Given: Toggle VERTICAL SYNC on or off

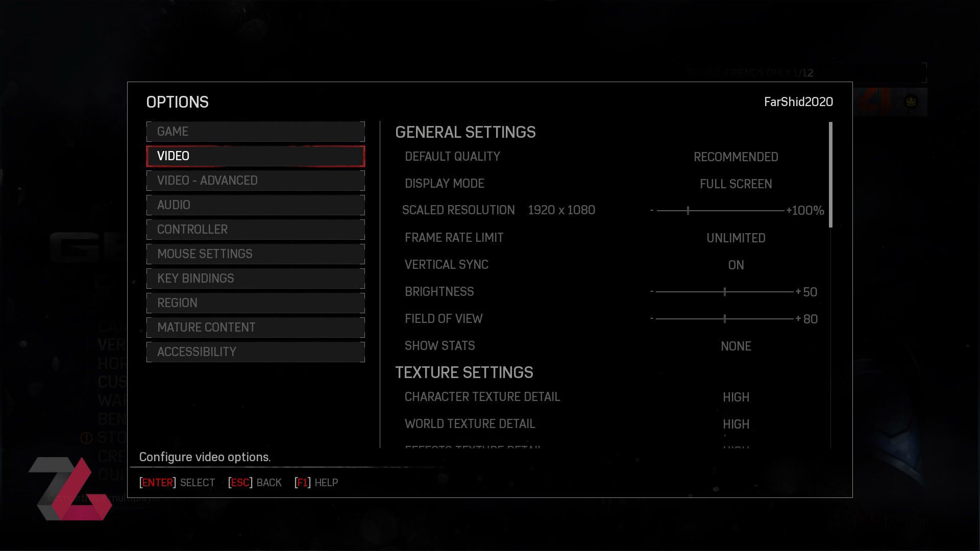Looking at the screenshot, I should (x=736, y=265).
